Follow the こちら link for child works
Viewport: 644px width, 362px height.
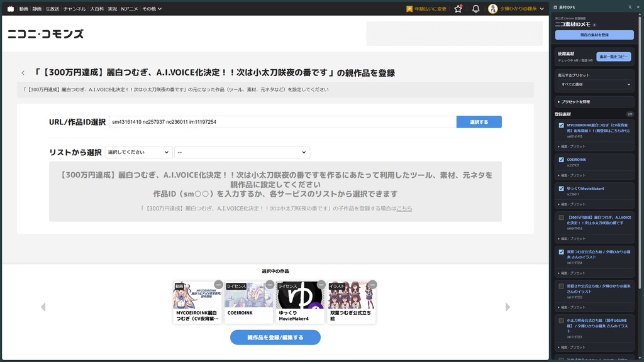pyautogui.click(x=404, y=209)
